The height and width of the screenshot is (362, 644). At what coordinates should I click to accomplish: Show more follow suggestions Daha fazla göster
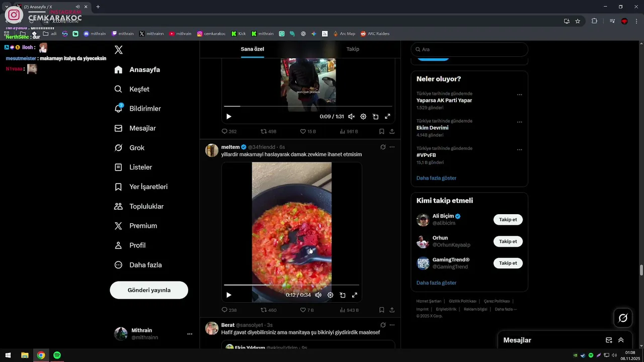[x=436, y=283]
